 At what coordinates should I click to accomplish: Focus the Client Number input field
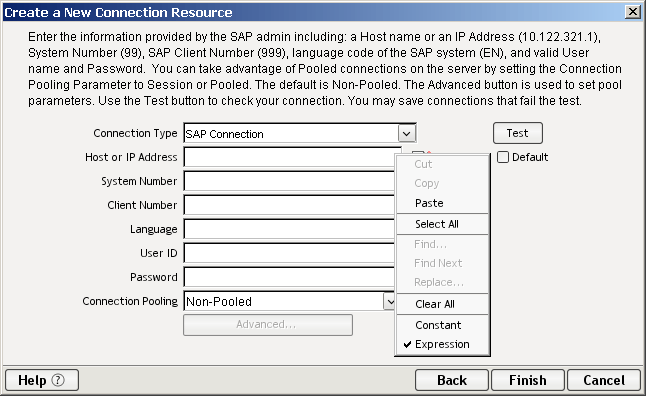(289, 205)
